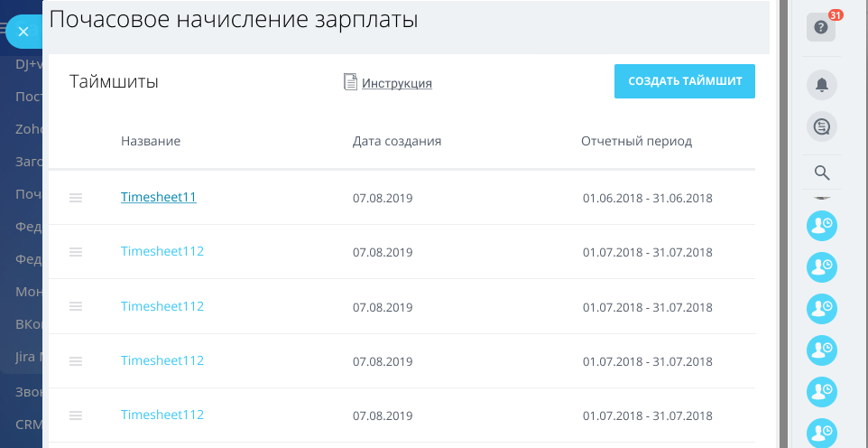Open the chat messages icon
This screenshot has height=448, width=868.
click(x=821, y=127)
